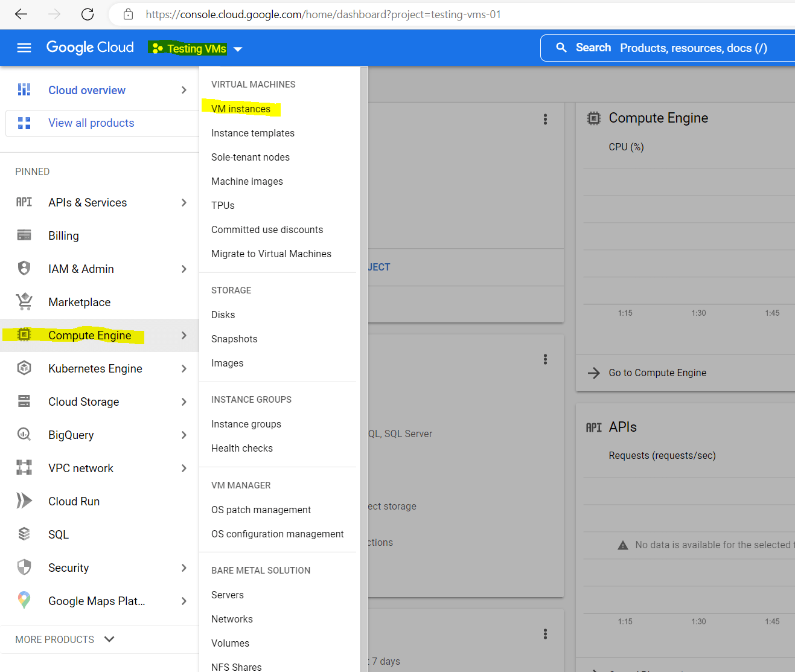795x672 pixels.
Task: Open SQL from the sidebar
Action: click(x=59, y=534)
